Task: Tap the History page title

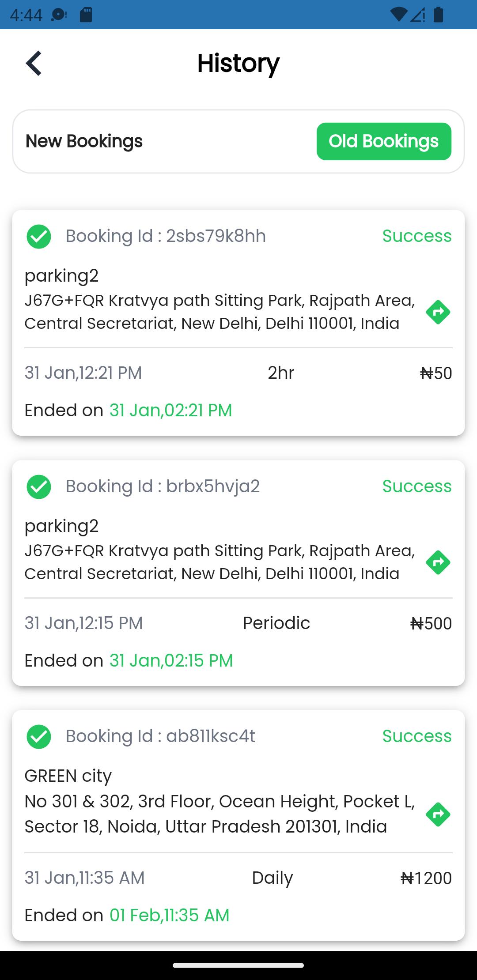Action: tap(238, 63)
